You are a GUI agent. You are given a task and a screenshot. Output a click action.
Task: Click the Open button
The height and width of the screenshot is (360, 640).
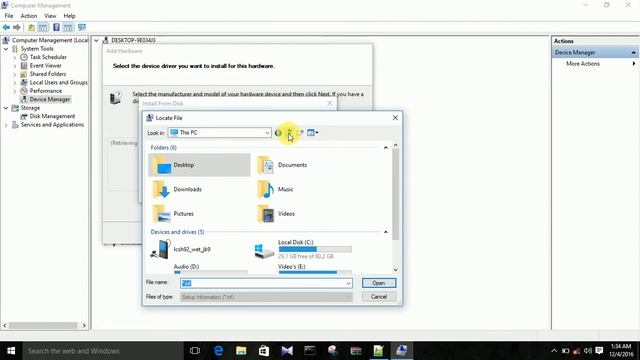(379, 283)
